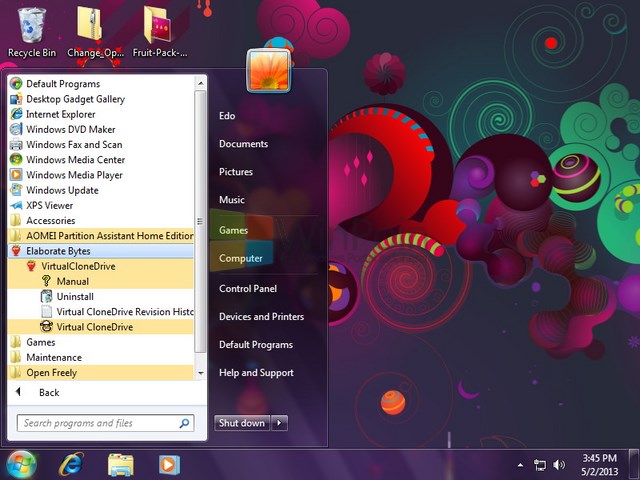Click the Internet Explorer icon in programs list
This screenshot has width=640, height=480.
click(16, 114)
